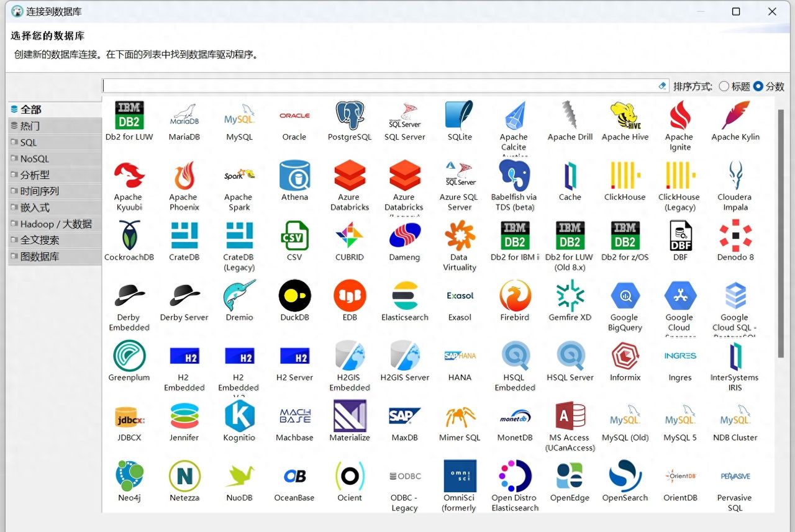The width and height of the screenshot is (795, 532).
Task: Pick the Materialize driver icon
Action: click(x=350, y=417)
